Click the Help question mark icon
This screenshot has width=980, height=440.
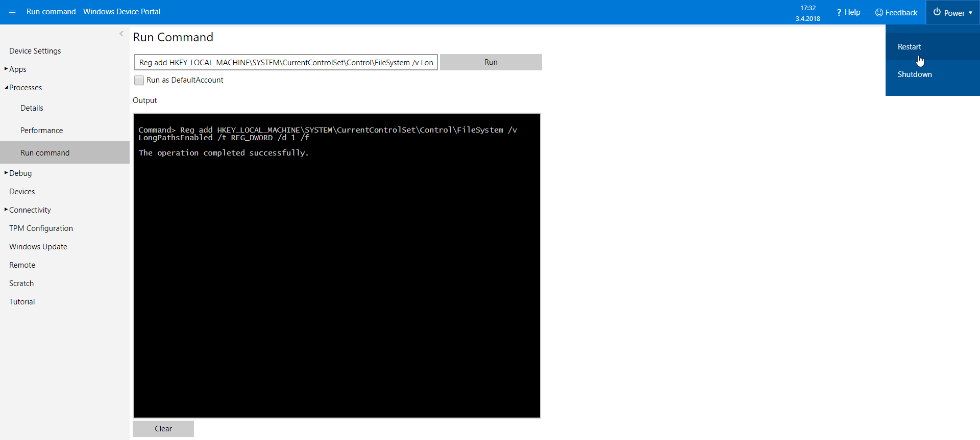(x=839, y=12)
